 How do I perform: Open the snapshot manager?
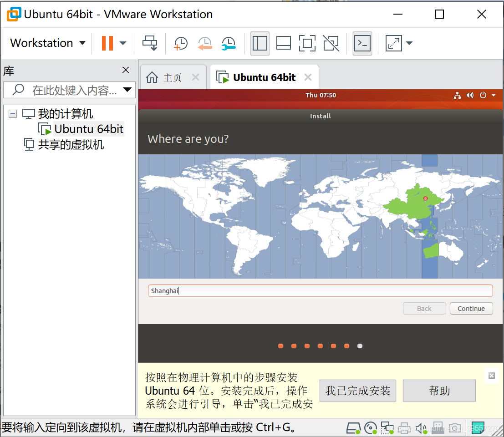229,43
